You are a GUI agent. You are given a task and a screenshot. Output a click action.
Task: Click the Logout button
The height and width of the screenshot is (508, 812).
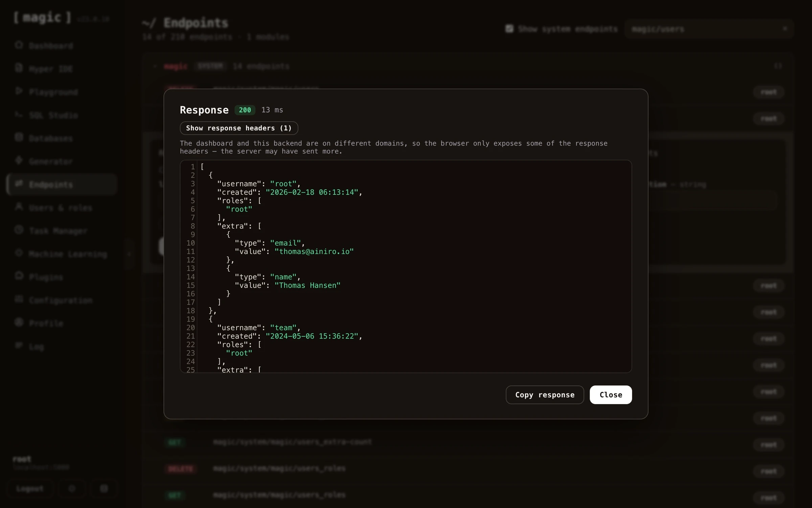[30, 488]
